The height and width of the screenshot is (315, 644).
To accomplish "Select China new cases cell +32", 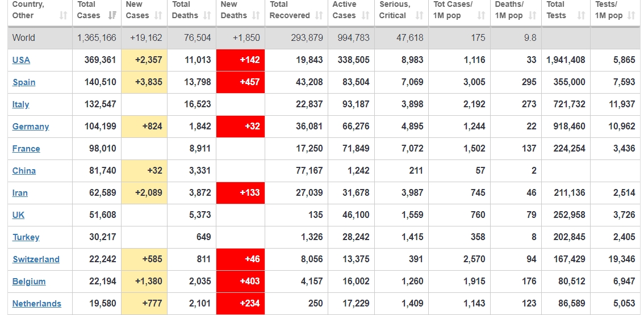I will (144, 171).
